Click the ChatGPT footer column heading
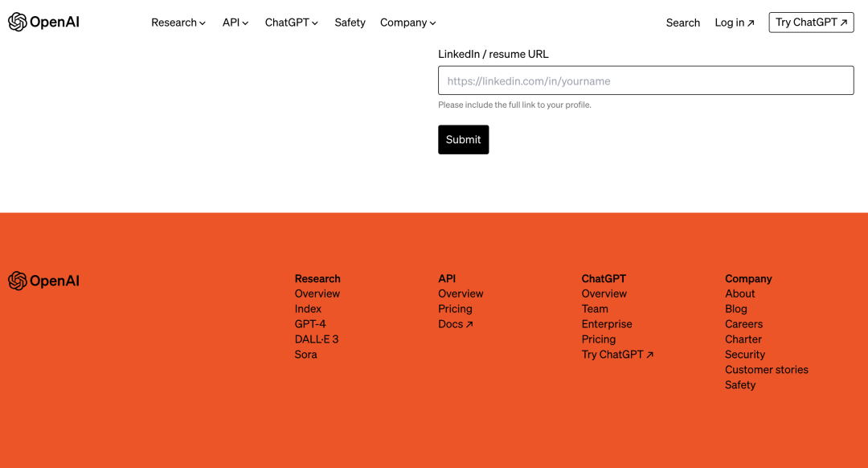The height and width of the screenshot is (468, 868). (x=604, y=278)
